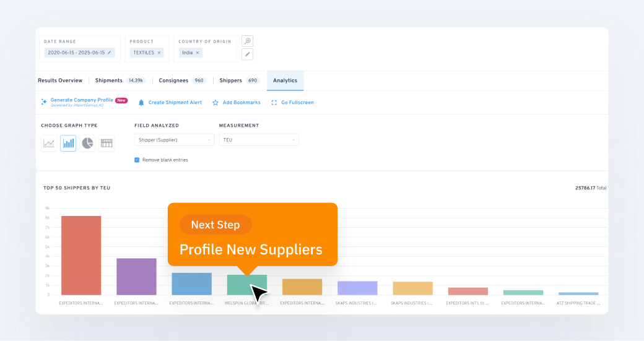Click the 25786.17 Total value text
644x341 pixels.
click(591, 188)
